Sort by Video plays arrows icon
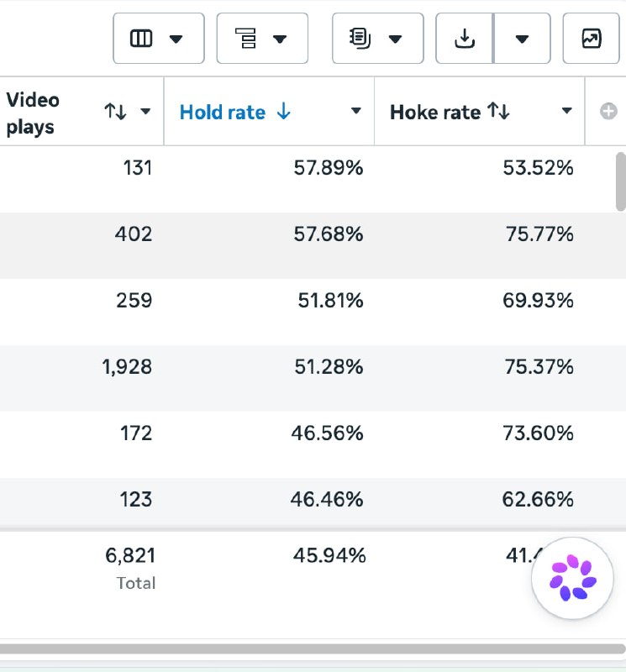This screenshot has height=672, width=626. click(x=115, y=112)
